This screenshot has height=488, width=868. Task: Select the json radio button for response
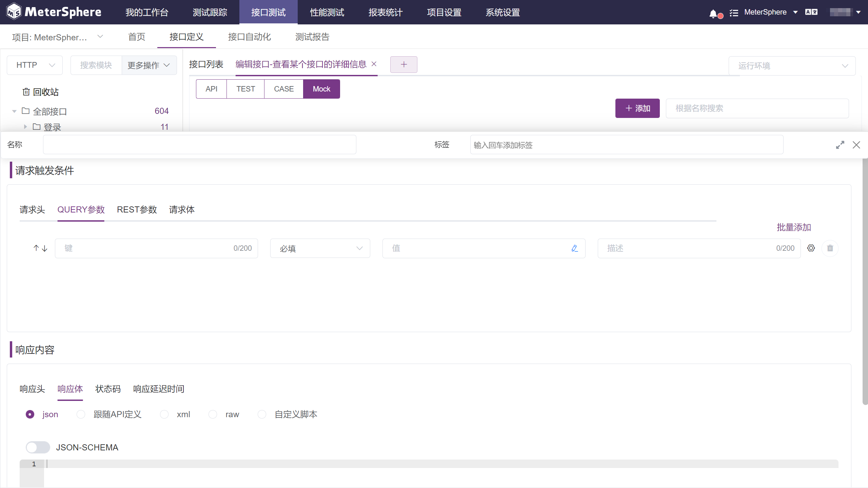coord(31,414)
